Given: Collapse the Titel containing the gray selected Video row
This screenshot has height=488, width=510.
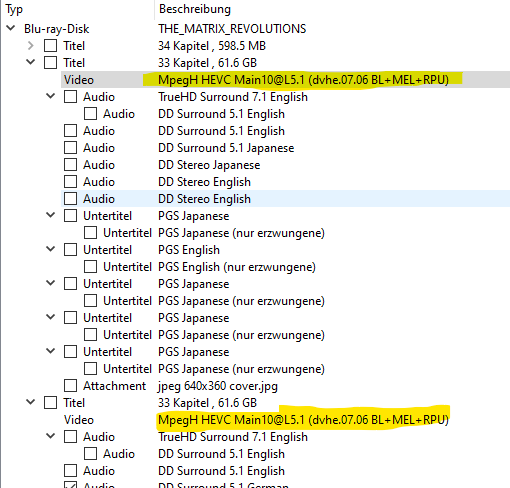Looking at the screenshot, I should tap(31, 62).
